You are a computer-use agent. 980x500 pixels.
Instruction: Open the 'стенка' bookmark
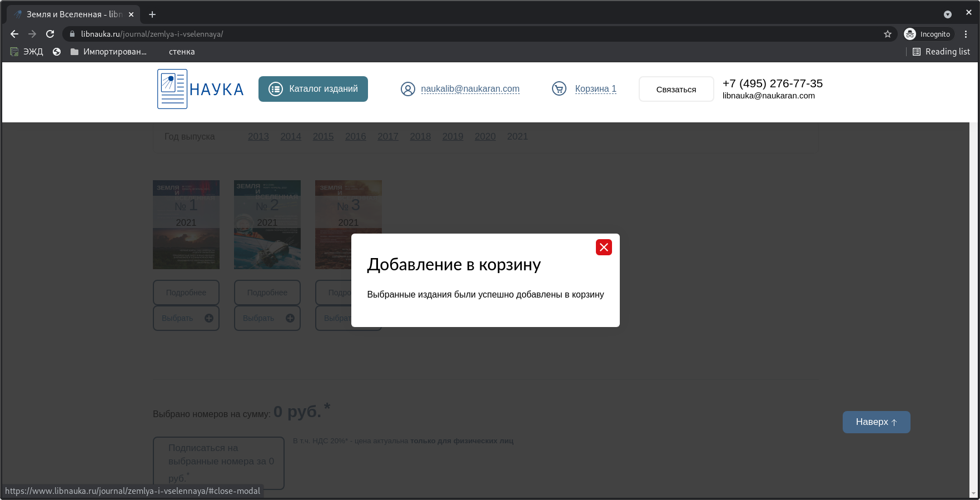(x=182, y=52)
